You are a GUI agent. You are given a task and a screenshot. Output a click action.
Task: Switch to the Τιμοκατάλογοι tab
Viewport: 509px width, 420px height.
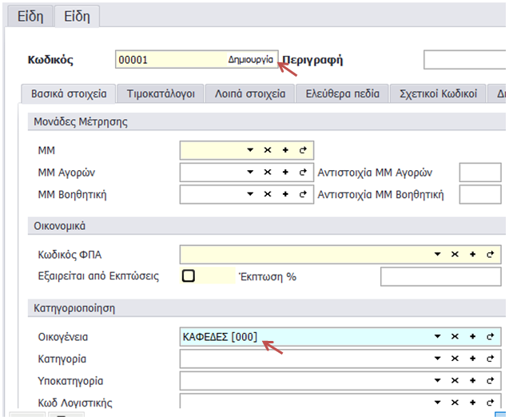(161, 93)
